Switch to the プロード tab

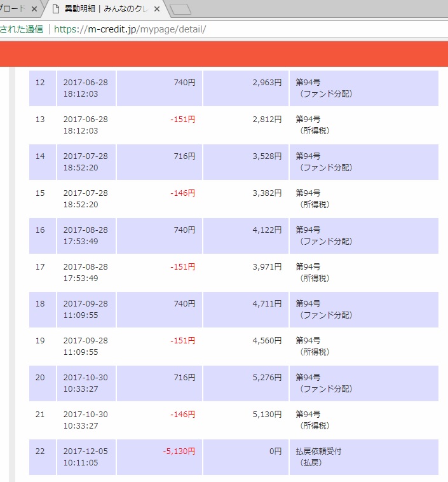point(13,10)
